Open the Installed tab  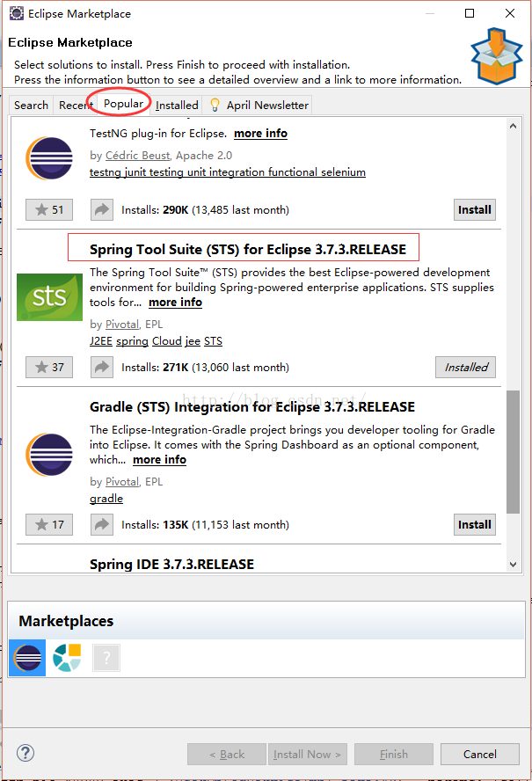pyautogui.click(x=177, y=105)
